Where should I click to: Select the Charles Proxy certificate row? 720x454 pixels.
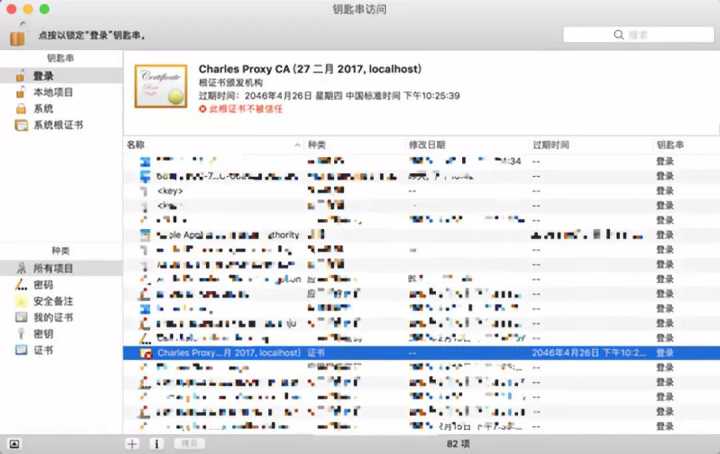point(421,353)
